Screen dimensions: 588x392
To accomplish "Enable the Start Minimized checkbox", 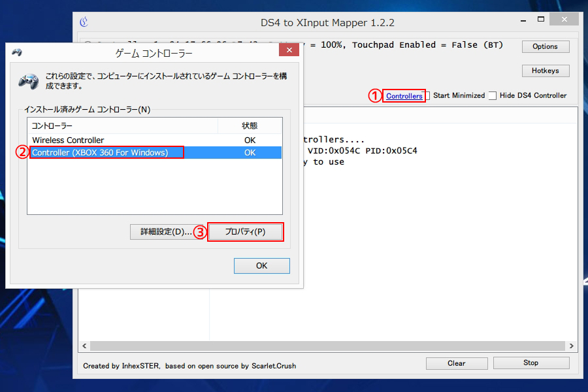I will click(427, 95).
